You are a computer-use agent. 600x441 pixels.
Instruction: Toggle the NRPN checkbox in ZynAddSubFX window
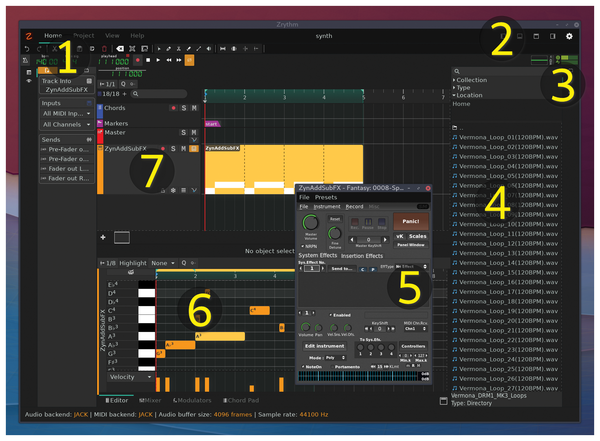tap(309, 246)
